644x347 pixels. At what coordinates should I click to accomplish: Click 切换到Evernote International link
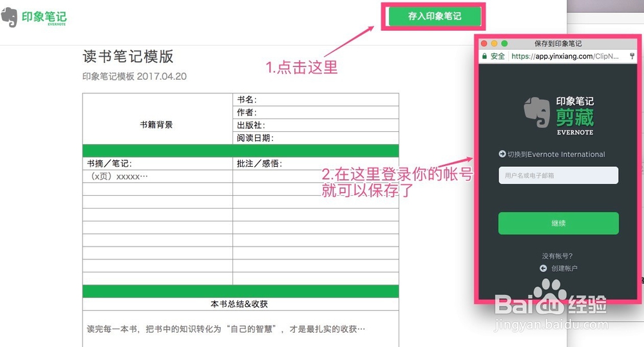coord(556,155)
